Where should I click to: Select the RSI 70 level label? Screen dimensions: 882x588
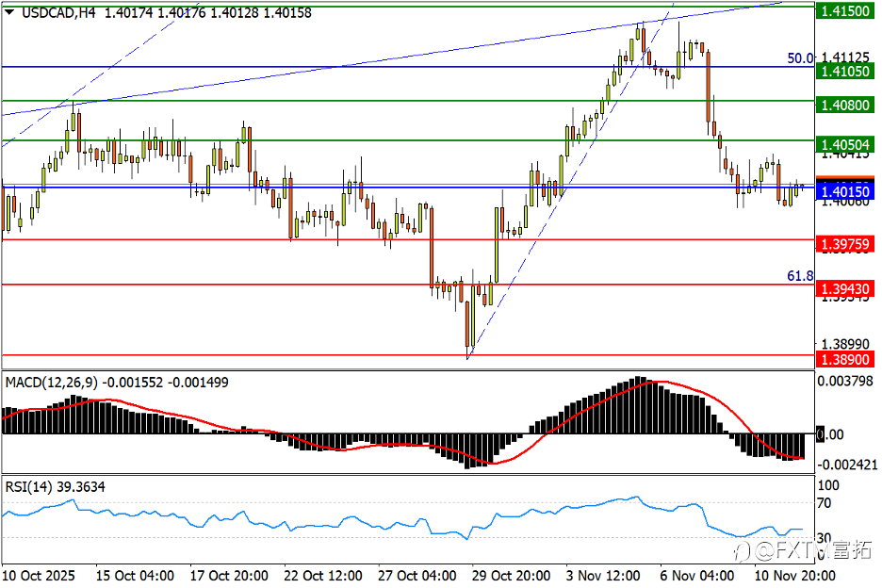(825, 503)
